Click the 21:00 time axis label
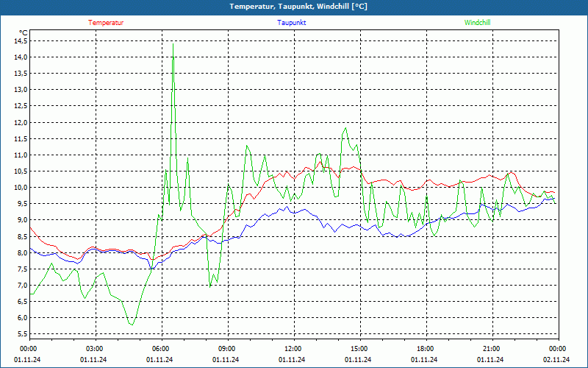The width and height of the screenshot is (588, 368). (491, 349)
